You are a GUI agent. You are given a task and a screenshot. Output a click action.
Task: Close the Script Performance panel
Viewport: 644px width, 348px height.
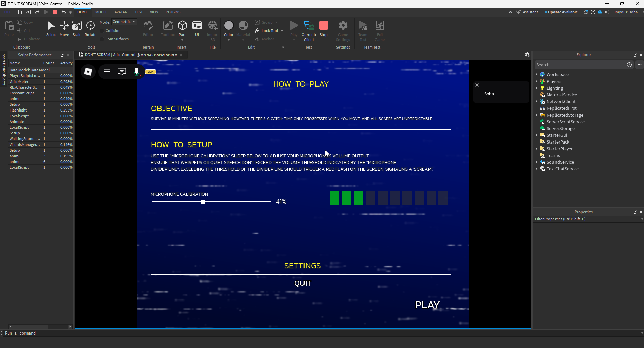pyautogui.click(x=68, y=55)
